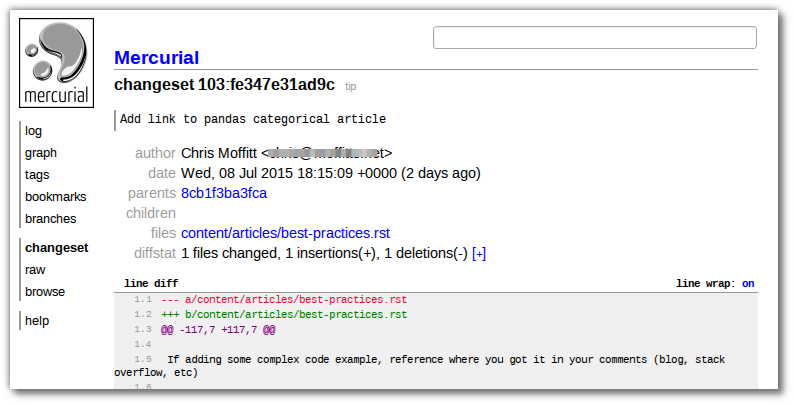Go to tags in sidebar
The image size is (794, 405).
pyautogui.click(x=37, y=175)
